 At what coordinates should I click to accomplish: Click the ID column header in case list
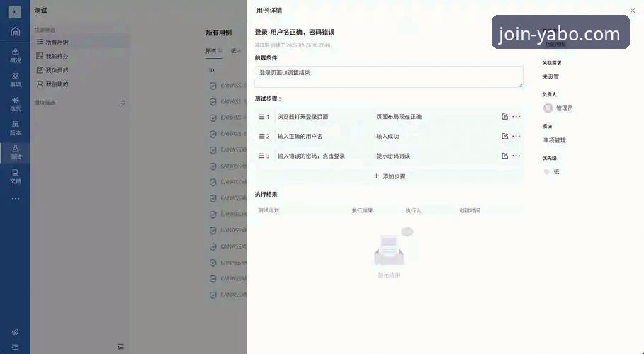pos(212,70)
